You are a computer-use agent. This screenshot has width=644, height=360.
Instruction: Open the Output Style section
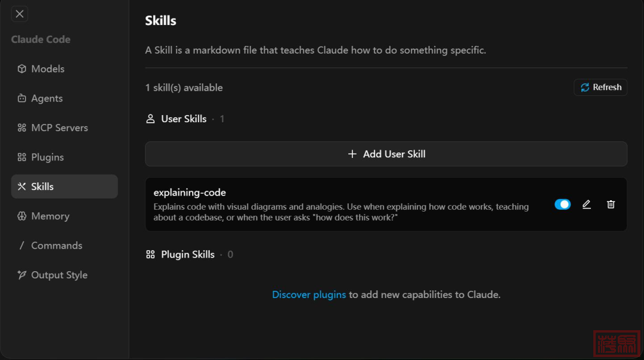[x=59, y=275]
